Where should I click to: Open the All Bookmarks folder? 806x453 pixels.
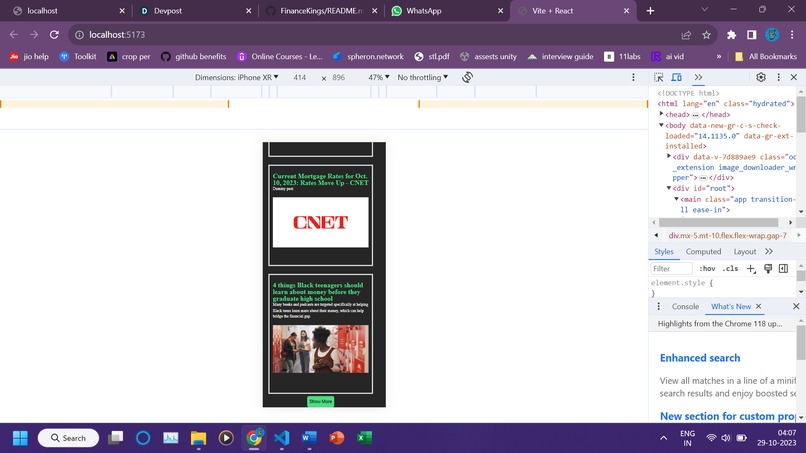tap(766, 57)
